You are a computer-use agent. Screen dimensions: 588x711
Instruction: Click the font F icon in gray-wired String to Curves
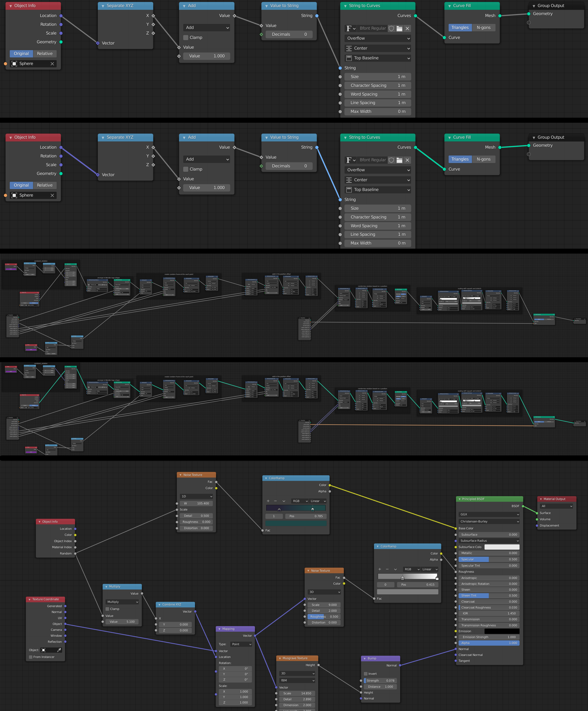pos(351,28)
